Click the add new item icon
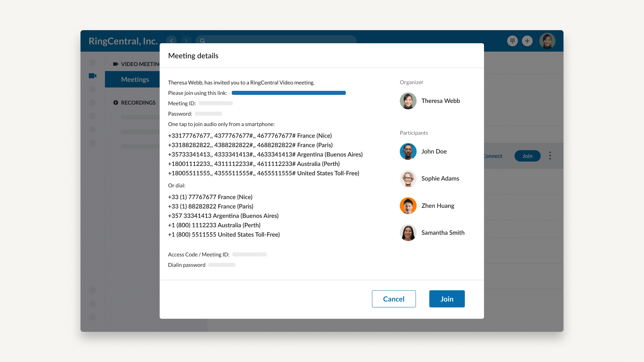 tap(527, 41)
